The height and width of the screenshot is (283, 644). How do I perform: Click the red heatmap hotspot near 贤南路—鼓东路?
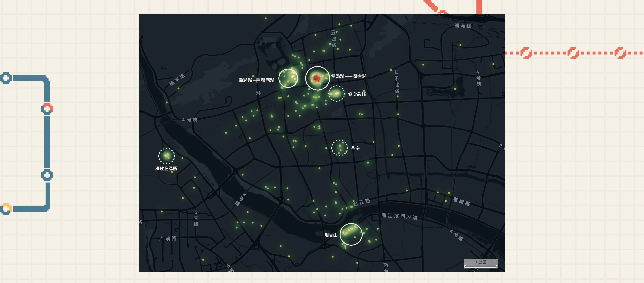(x=317, y=78)
